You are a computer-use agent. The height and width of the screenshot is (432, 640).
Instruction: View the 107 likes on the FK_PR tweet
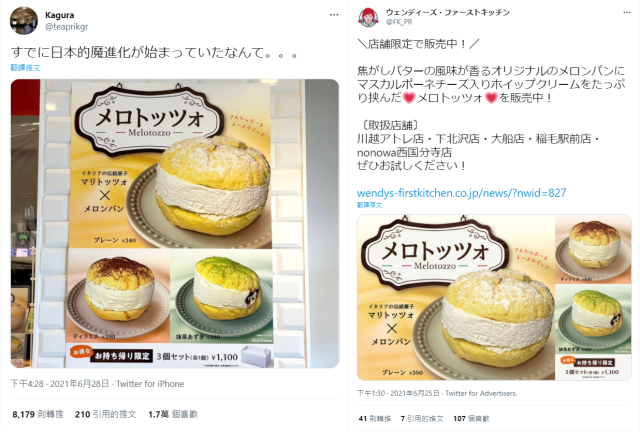click(x=471, y=419)
